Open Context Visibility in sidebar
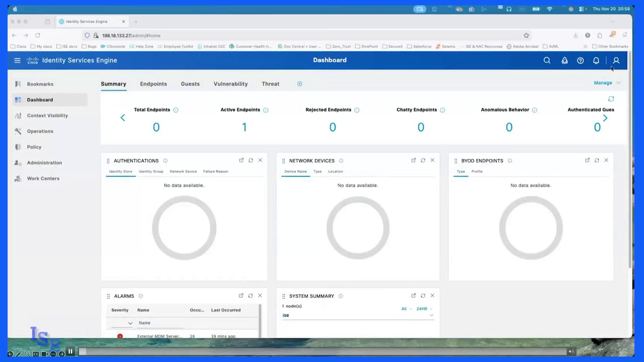644x362 pixels. click(x=50, y=116)
